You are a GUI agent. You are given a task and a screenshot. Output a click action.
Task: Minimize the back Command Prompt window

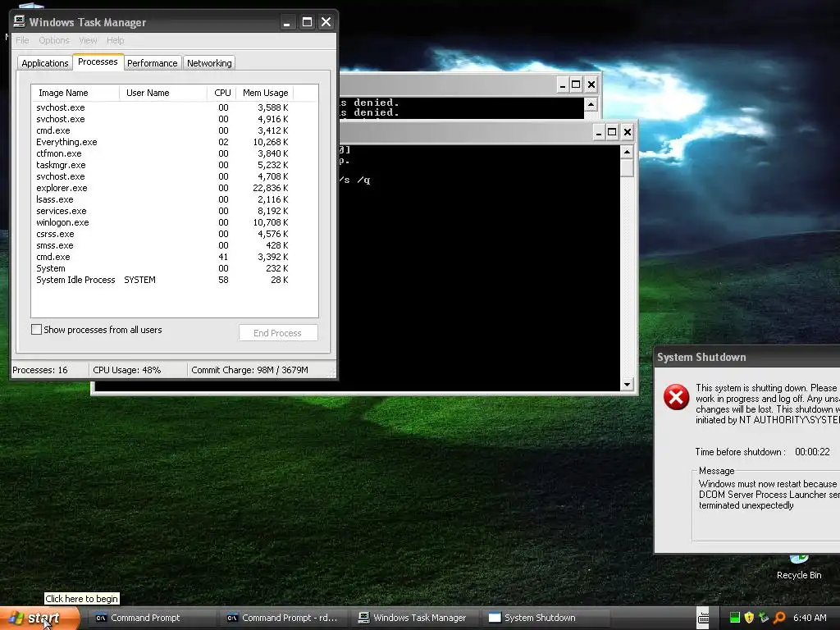563,84
